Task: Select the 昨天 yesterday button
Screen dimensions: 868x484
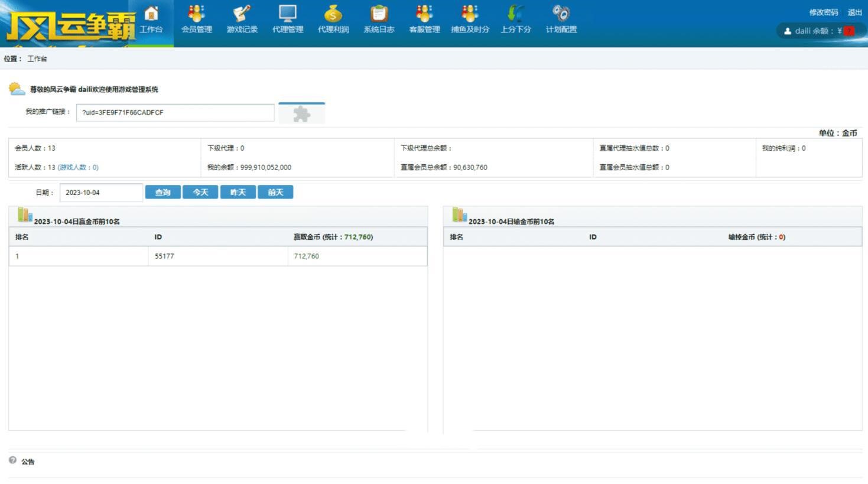Action: click(238, 192)
